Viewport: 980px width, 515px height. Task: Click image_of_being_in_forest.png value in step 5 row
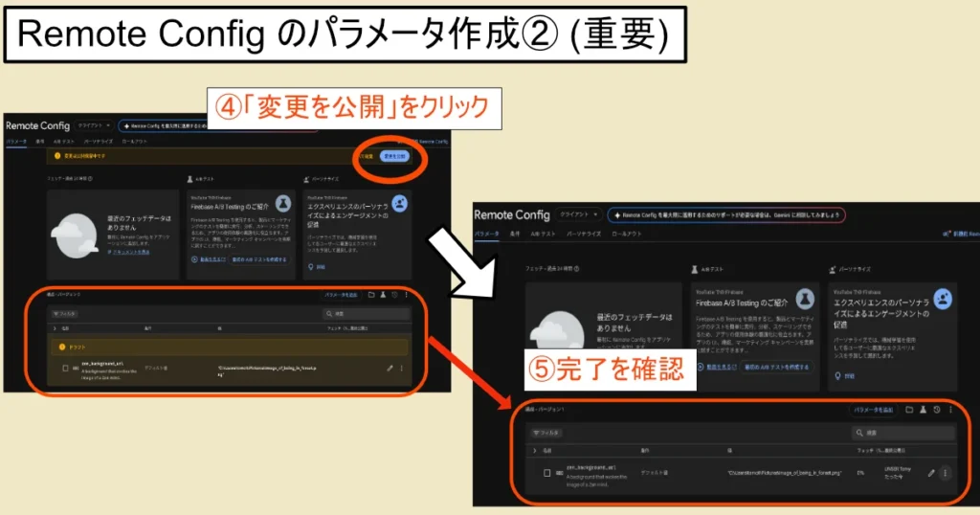coord(785,473)
